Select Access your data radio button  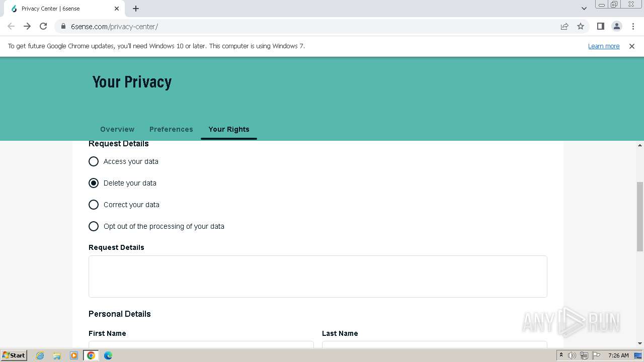tap(94, 161)
